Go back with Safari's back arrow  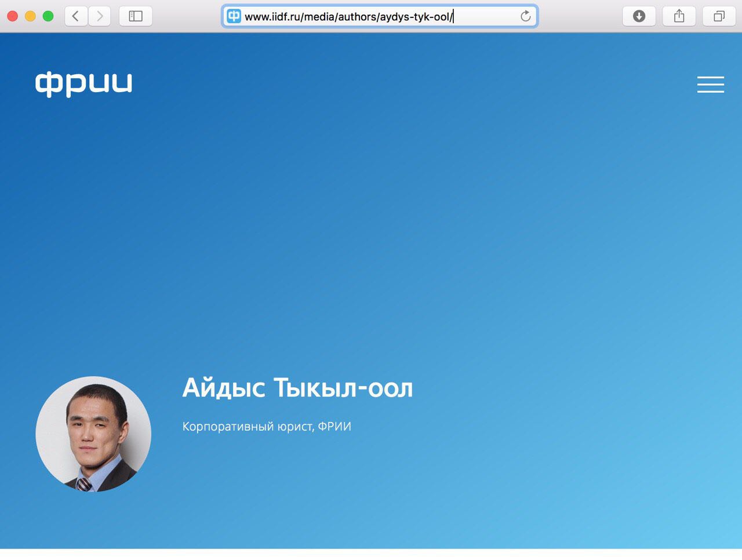click(x=76, y=16)
